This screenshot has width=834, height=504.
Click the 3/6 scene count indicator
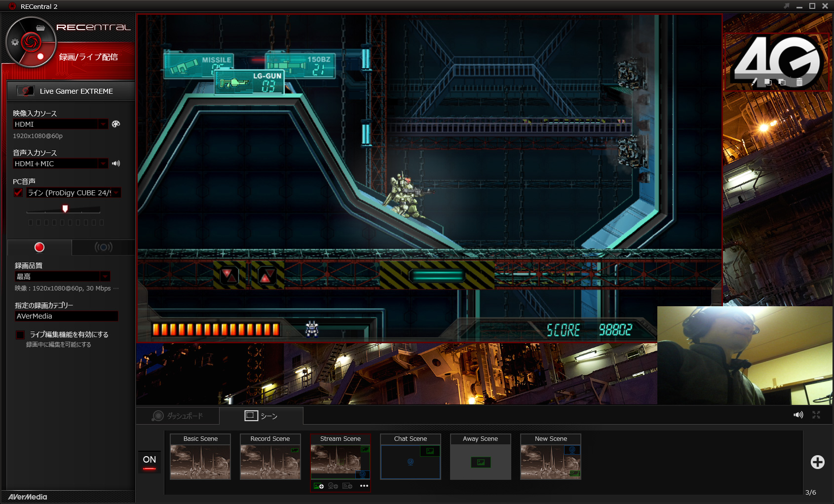click(x=811, y=492)
